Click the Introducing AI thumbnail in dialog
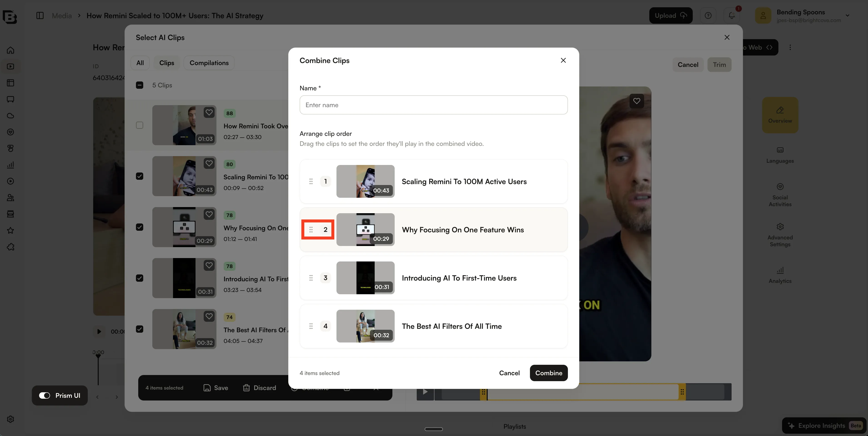This screenshot has width=868, height=436. coord(365,278)
